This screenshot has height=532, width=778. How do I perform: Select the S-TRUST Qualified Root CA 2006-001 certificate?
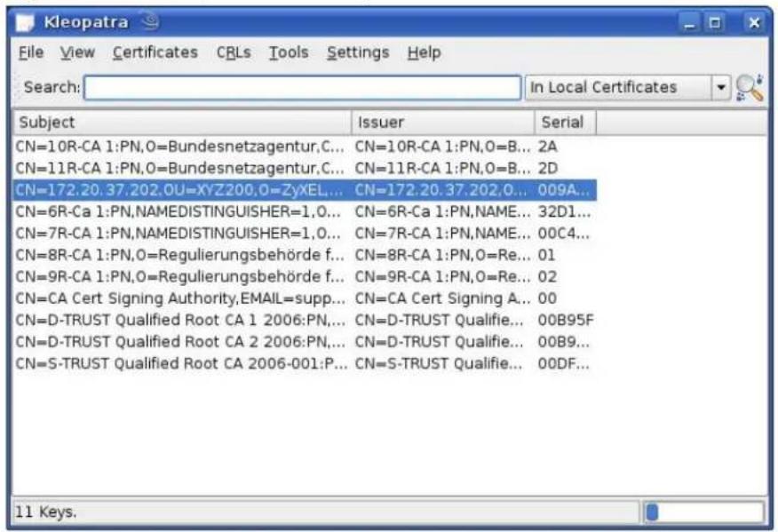(305, 364)
